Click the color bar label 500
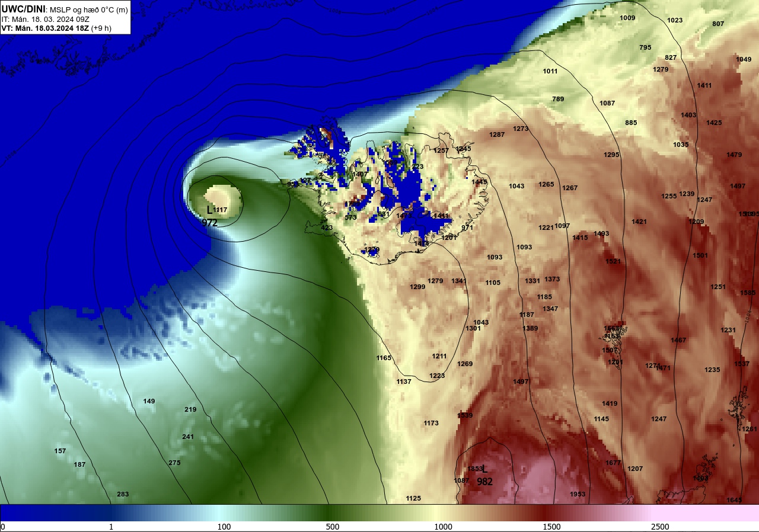This screenshot has width=759, height=532. [332, 527]
